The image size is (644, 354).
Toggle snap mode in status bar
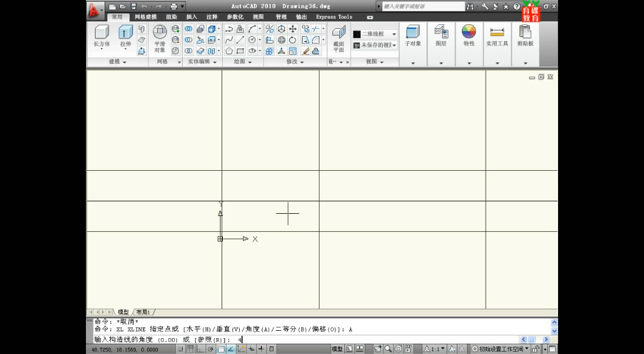pos(180,349)
